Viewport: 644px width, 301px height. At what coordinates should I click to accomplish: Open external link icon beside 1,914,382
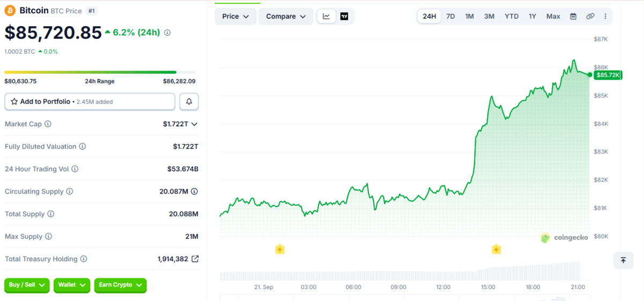coord(195,259)
